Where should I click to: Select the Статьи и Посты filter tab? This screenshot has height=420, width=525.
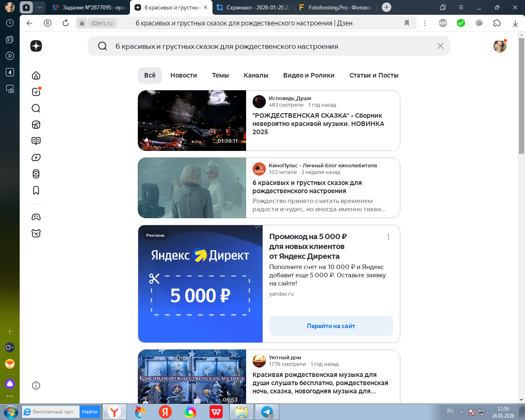(x=374, y=75)
